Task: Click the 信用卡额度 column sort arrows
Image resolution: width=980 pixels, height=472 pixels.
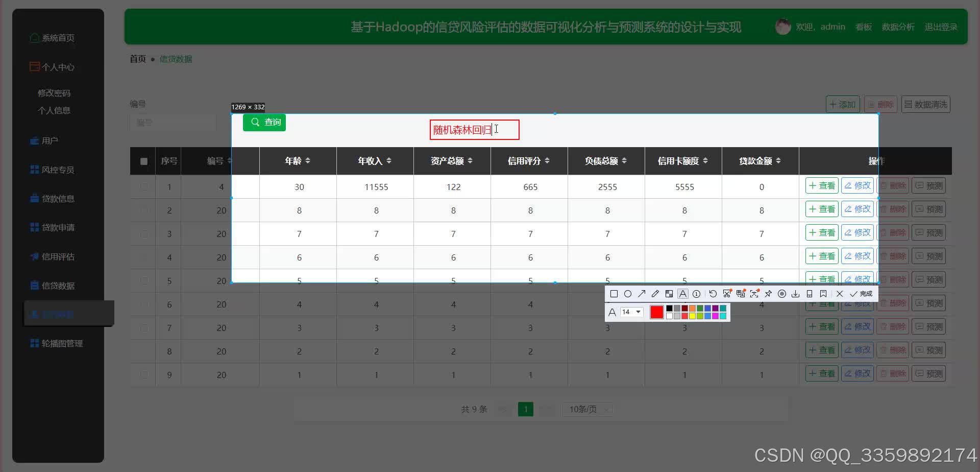Action: [x=705, y=161]
